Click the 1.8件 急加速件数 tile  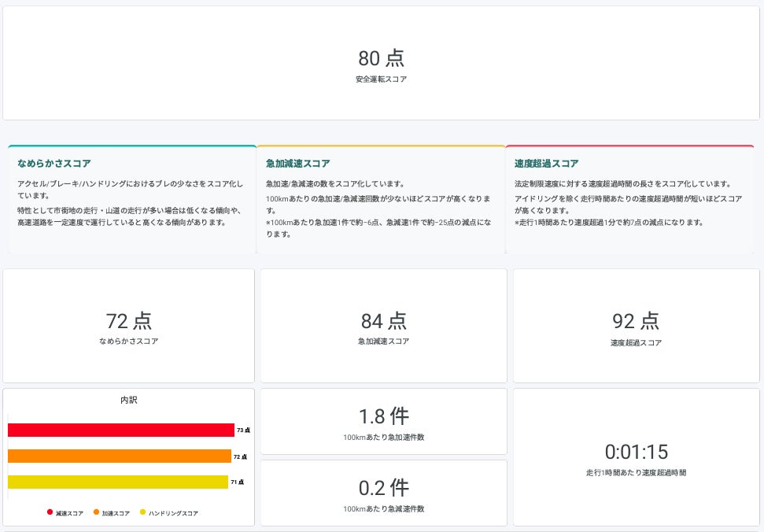(x=383, y=421)
